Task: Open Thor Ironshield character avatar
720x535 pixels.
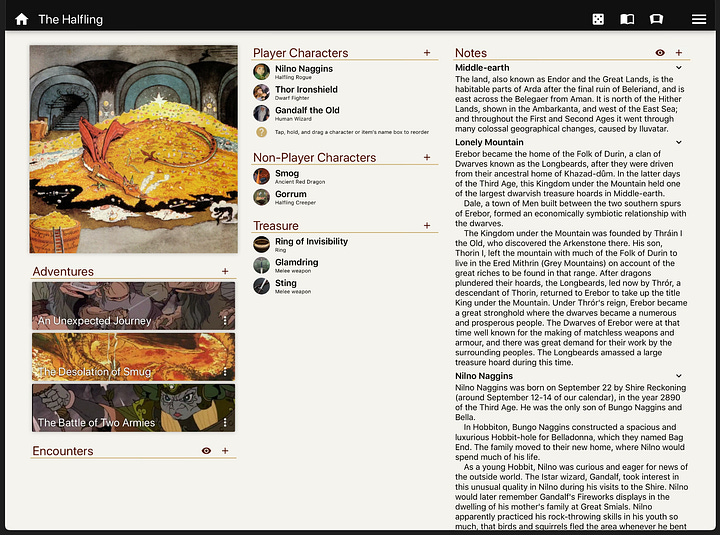Action: click(261, 92)
